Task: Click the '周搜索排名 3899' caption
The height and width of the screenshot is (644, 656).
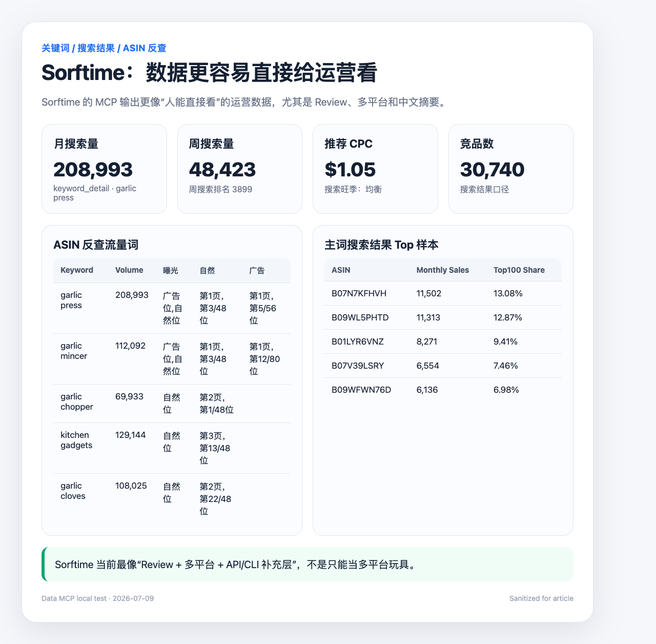Action: [x=220, y=189]
